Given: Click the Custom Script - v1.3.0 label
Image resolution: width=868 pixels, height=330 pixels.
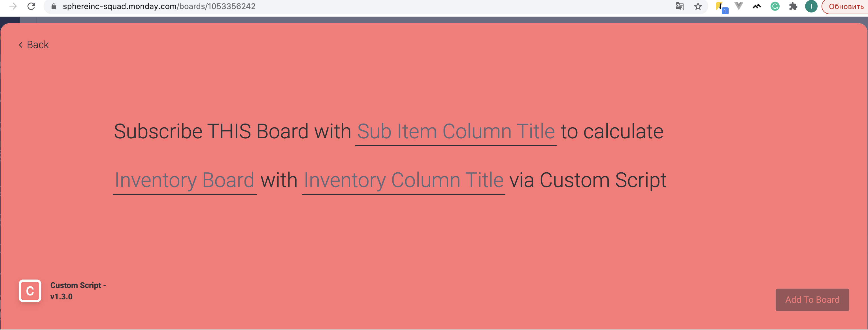Looking at the screenshot, I should coord(78,291).
